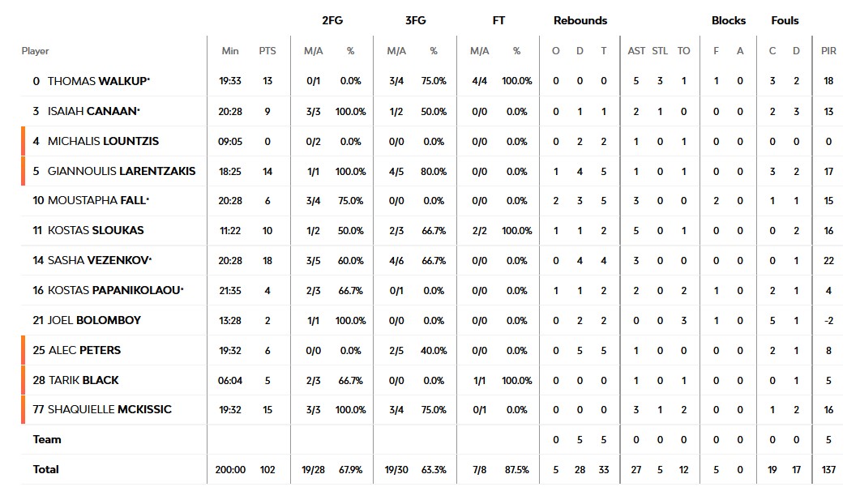Open Joel Bolomboy's player link
This screenshot has width=860, height=504.
(93, 320)
